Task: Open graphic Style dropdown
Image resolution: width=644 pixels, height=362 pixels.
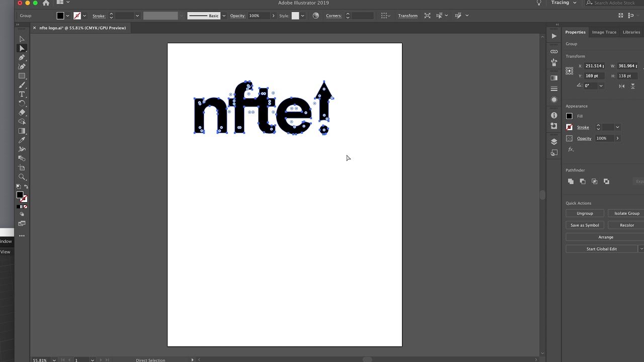Action: click(302, 16)
